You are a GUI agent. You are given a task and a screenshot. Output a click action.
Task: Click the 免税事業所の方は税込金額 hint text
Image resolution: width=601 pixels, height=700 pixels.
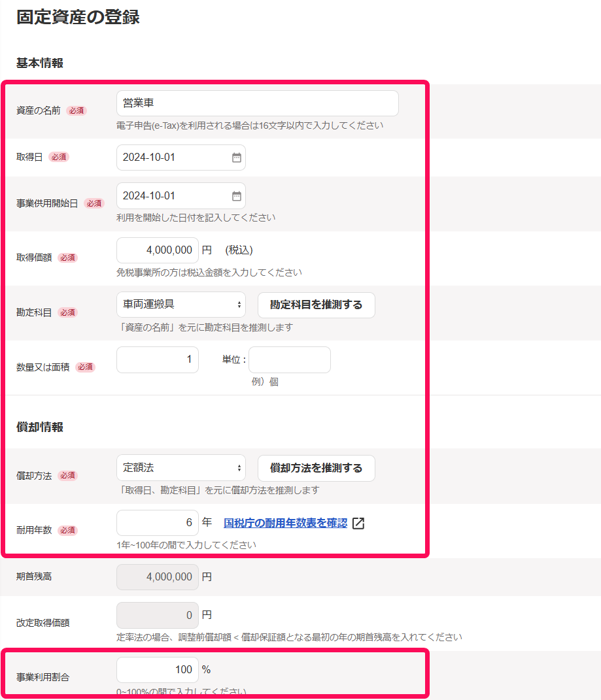(x=209, y=273)
